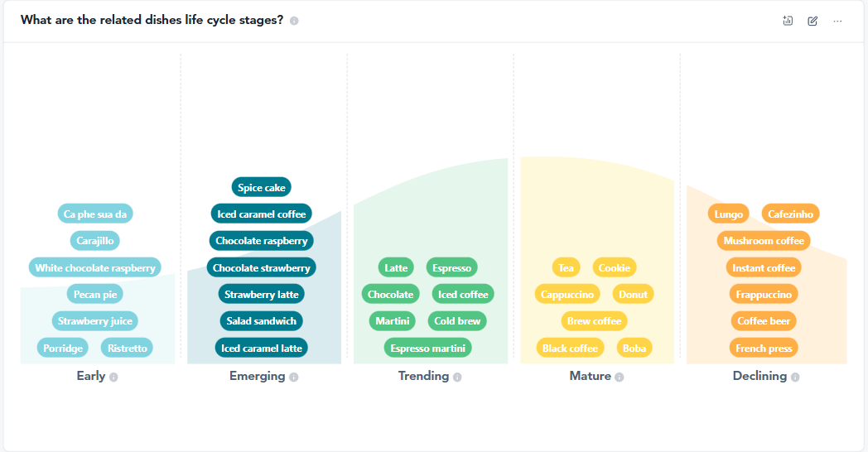Click the Cappuccino dish tag
Image resolution: width=868 pixels, height=452 pixels.
click(567, 295)
